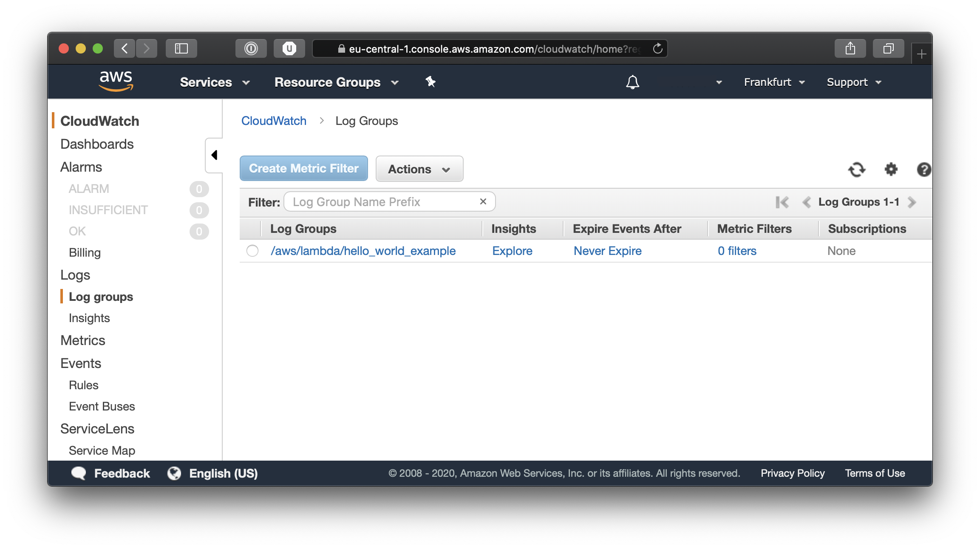Click the AWS logo
980x549 pixels.
point(116,81)
